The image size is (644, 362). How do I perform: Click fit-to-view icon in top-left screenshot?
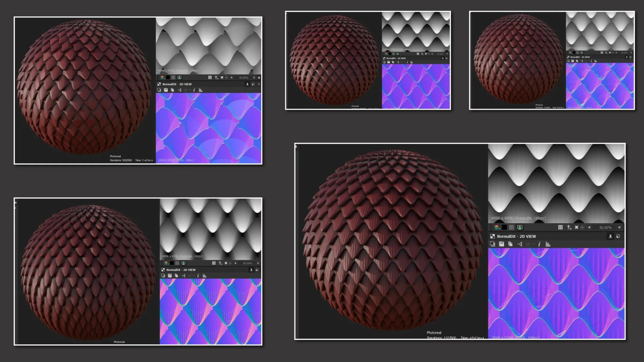pos(222,77)
